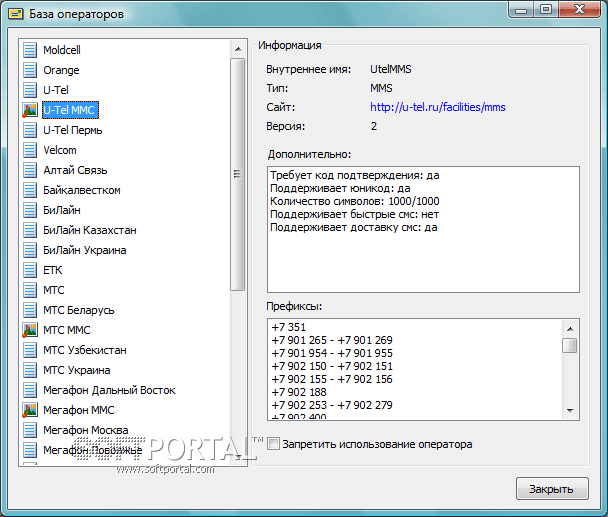Select Orange in the operator list
This screenshot has width=608, height=517.
pyautogui.click(x=61, y=70)
